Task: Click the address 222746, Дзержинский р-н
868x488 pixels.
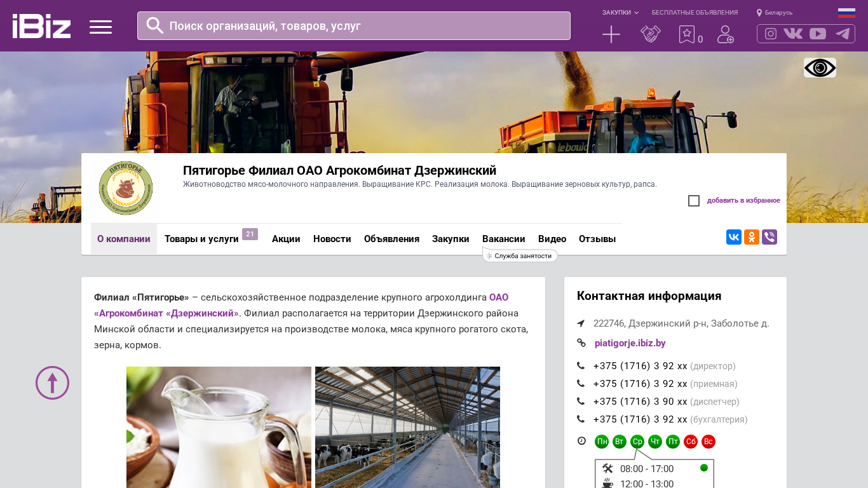Action: pyautogui.click(x=681, y=323)
